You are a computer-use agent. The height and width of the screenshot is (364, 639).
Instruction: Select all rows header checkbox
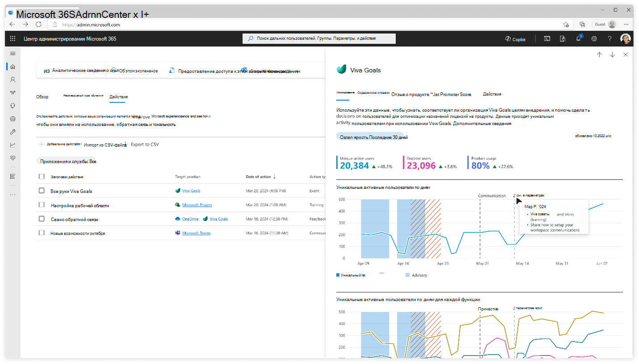coord(42,177)
